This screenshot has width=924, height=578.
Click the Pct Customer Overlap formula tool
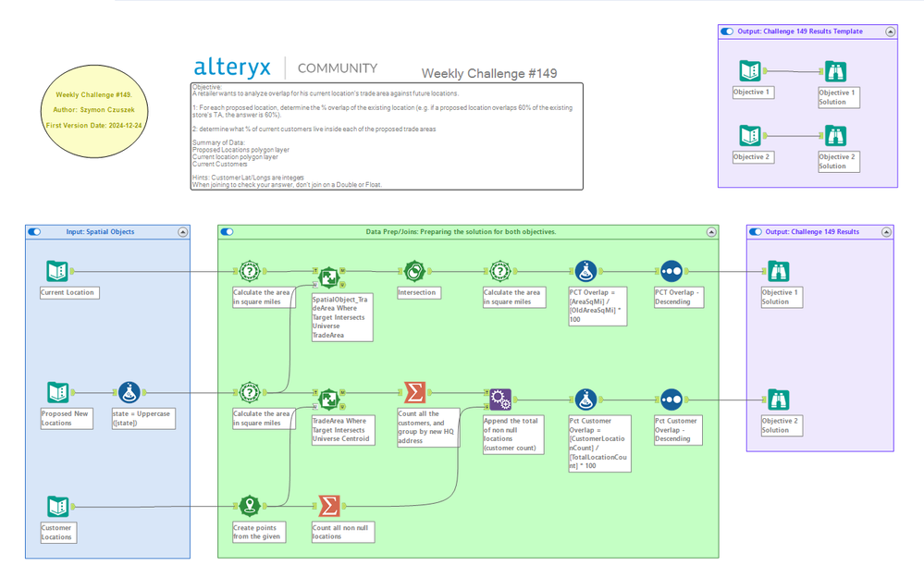point(585,400)
